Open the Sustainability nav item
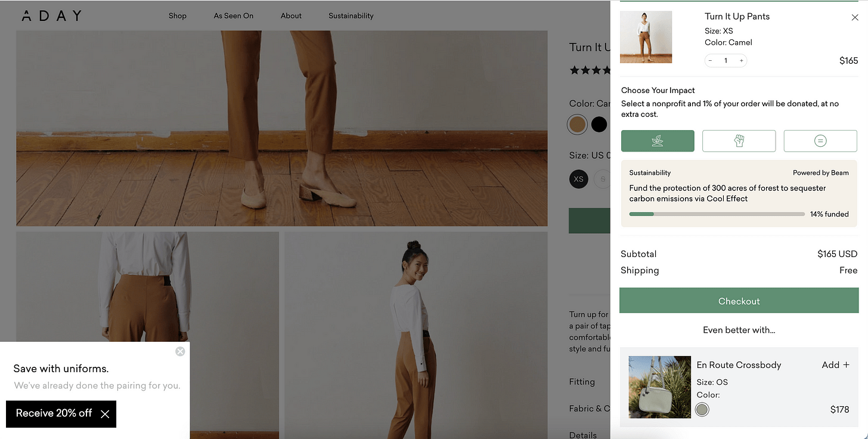The image size is (868, 439). point(351,16)
